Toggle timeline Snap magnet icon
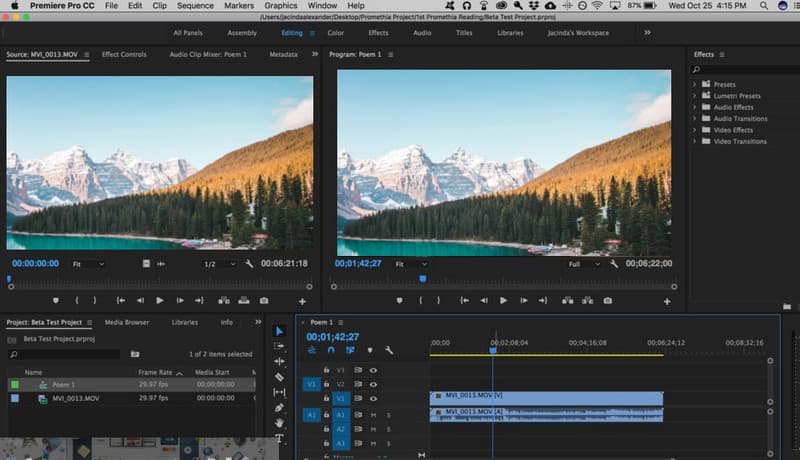 coord(331,350)
